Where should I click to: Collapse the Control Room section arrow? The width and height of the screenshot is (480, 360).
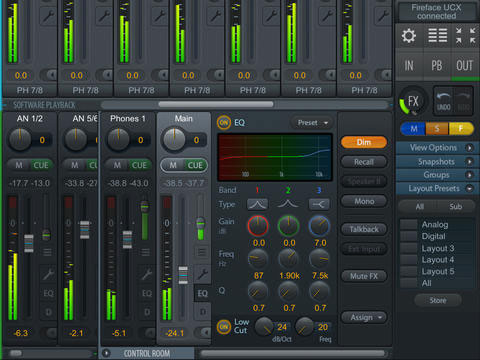coord(106,353)
